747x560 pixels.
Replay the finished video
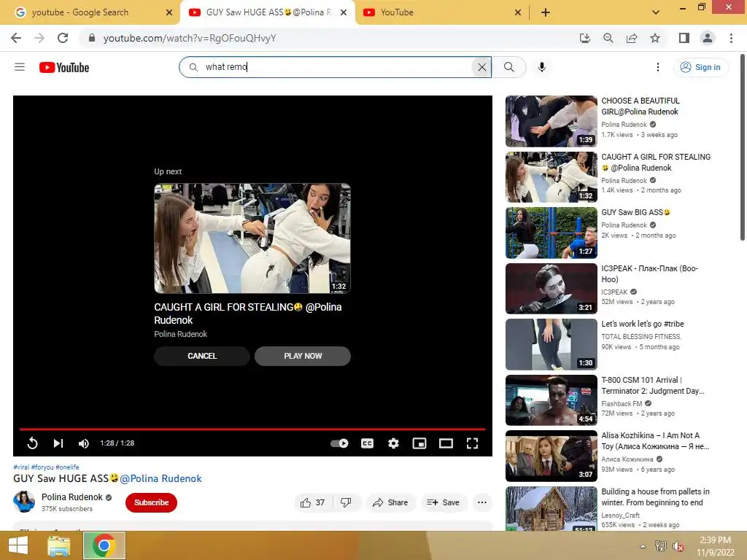(32, 443)
